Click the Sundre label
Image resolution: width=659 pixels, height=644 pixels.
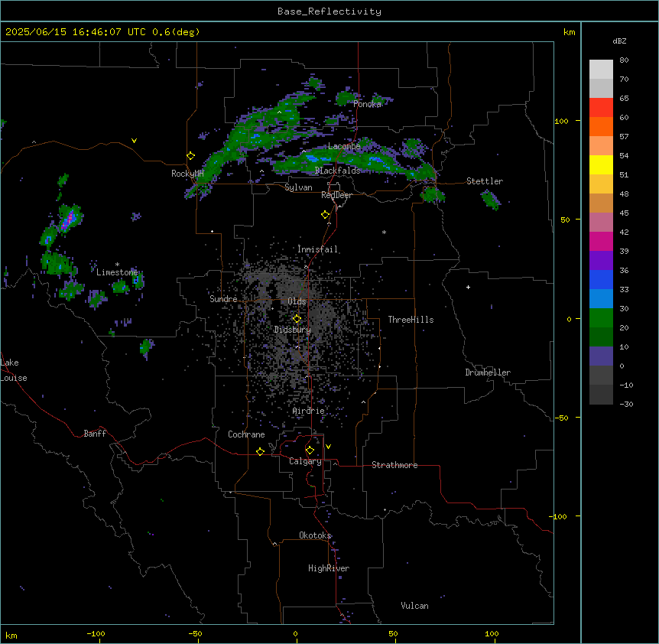click(223, 299)
